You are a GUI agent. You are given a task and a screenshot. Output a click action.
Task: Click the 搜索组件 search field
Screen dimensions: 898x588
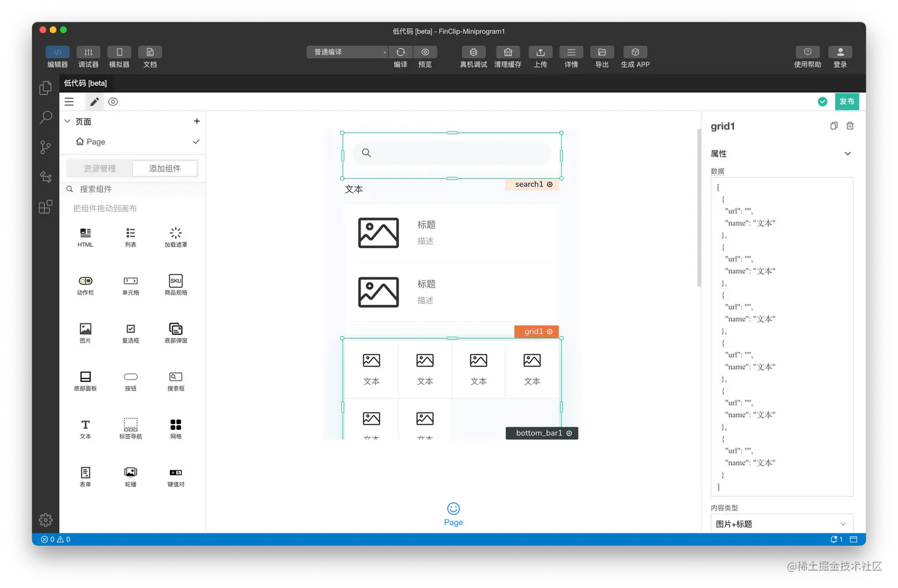(x=133, y=189)
